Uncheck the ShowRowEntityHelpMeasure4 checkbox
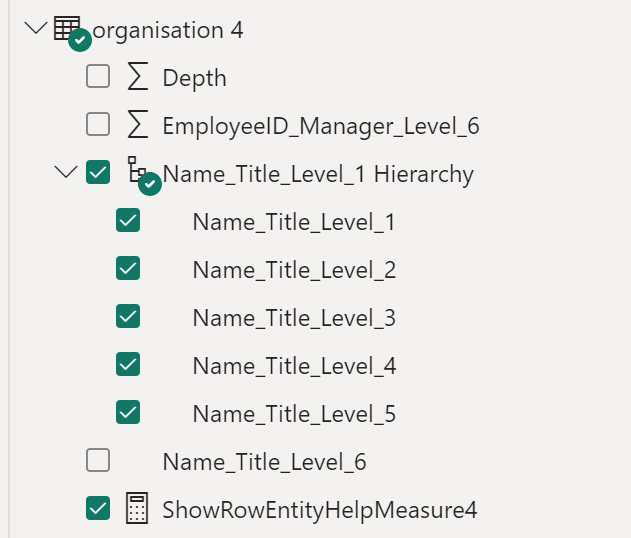The image size is (631, 538). [98, 509]
